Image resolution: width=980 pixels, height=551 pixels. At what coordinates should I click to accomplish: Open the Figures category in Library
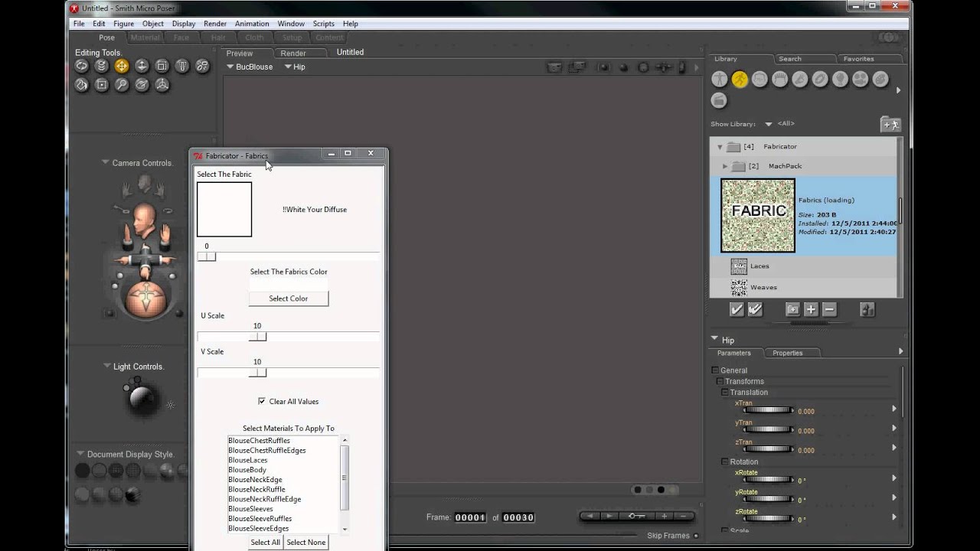point(719,79)
